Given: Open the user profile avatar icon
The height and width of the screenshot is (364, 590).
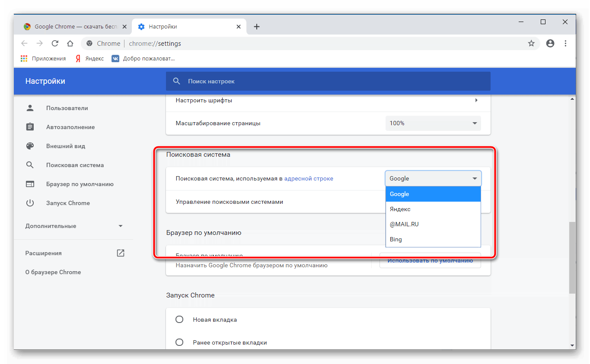Looking at the screenshot, I should pos(550,43).
